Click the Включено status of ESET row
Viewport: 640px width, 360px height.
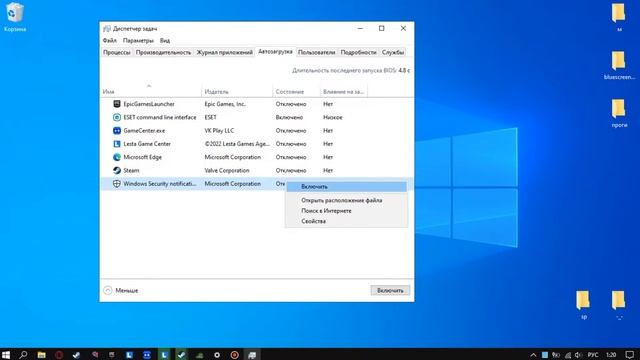click(x=289, y=117)
